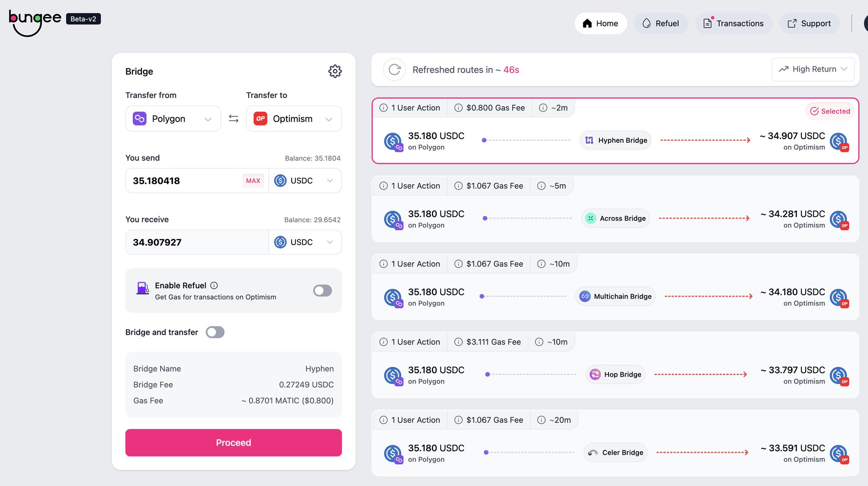Click the Enable Refuel info icon

[x=214, y=285]
